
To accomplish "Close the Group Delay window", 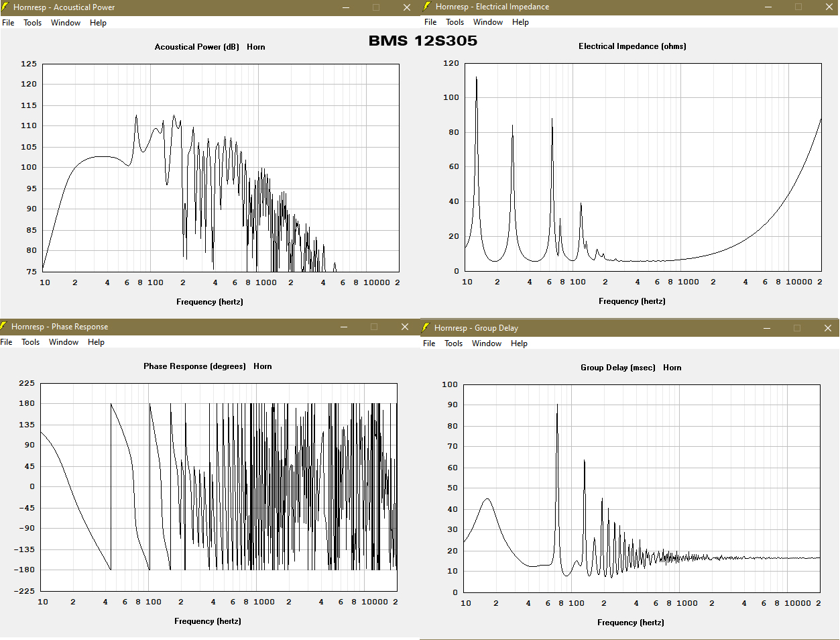I will 828,328.
